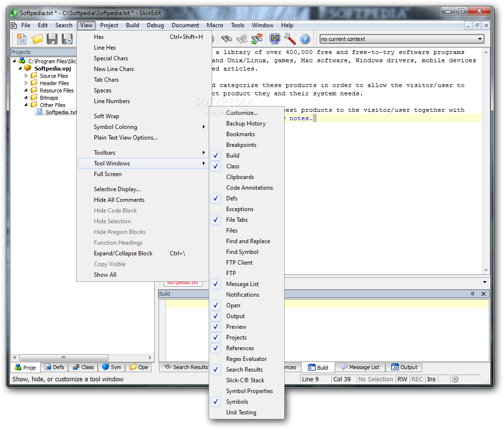Click the Full Screen monitor icon
Screen dimensions: 504x429
tap(274, 39)
